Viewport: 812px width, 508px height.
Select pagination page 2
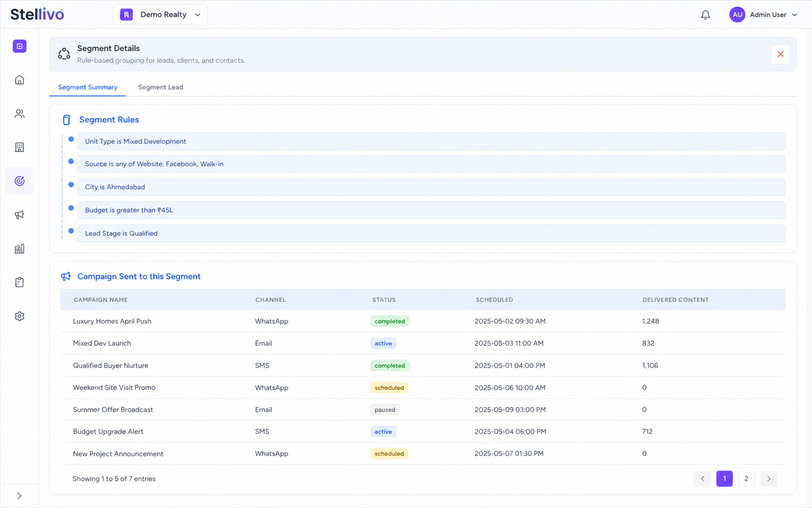tap(746, 479)
